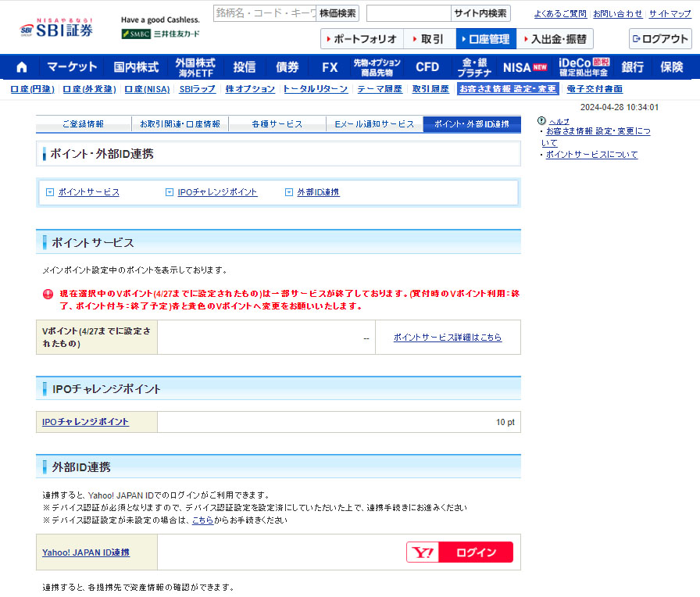
Task: Click the ログアウト button
Action: [660, 39]
